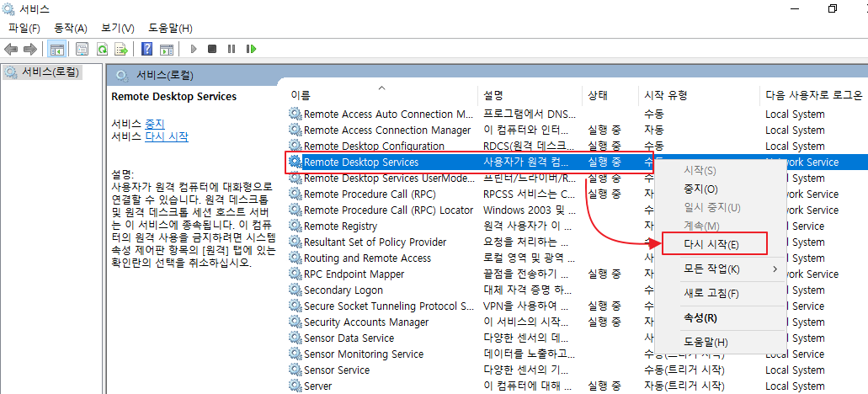Screen dimensions: 868x394
Task: Click the gear icon in the 서비스(로컬) header
Action: pos(123,75)
